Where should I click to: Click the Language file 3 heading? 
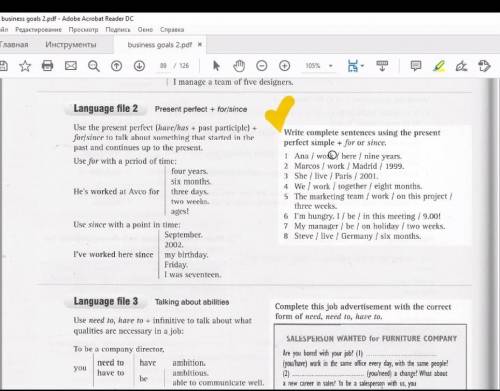coord(105,301)
